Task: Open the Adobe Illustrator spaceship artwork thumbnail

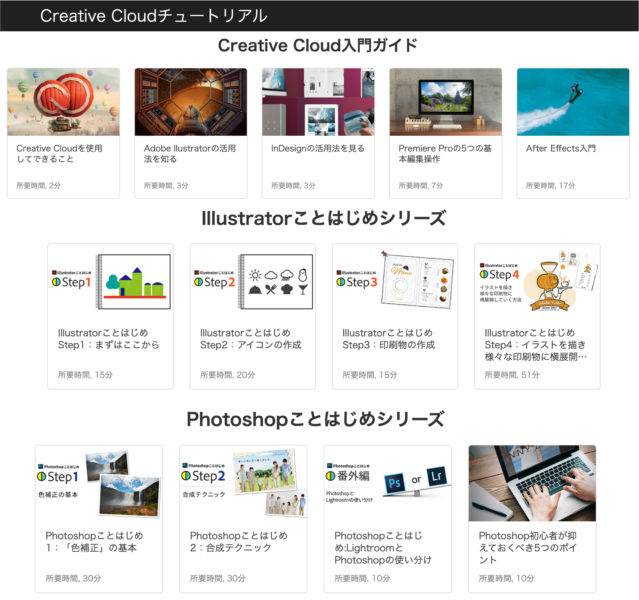Action: [x=191, y=102]
